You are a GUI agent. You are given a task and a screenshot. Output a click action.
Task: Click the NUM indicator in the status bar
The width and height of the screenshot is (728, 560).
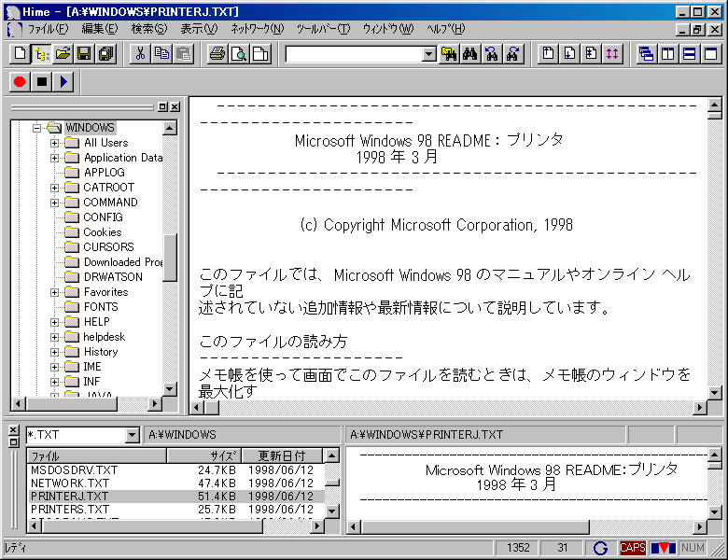tap(693, 548)
